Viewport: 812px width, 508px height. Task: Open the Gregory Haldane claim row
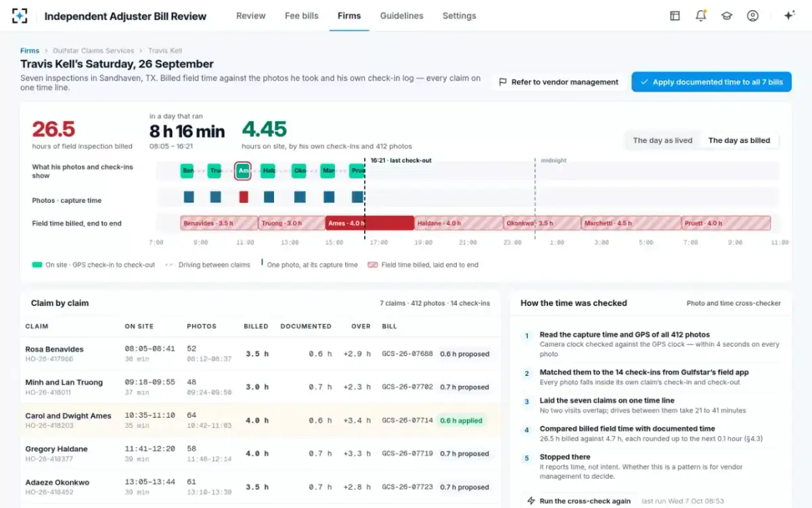coord(261,453)
